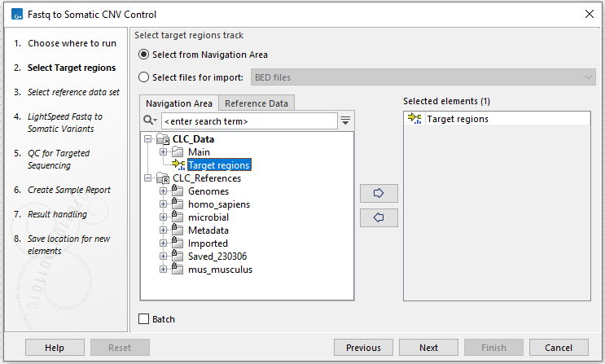Screen dimensions: 605x364
Task: Click the locked Imported folder icon
Action: pyautogui.click(x=177, y=243)
